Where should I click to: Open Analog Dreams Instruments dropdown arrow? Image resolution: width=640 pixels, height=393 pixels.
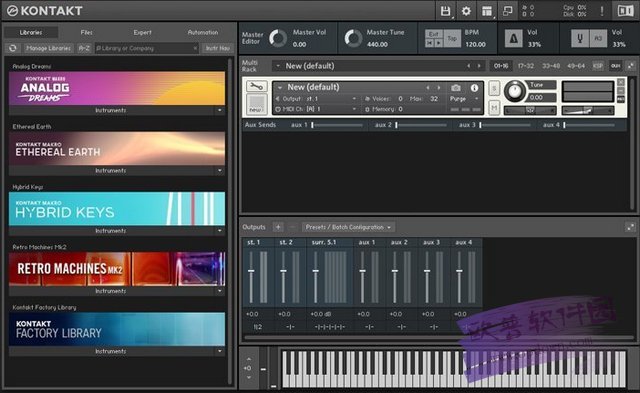(220, 110)
